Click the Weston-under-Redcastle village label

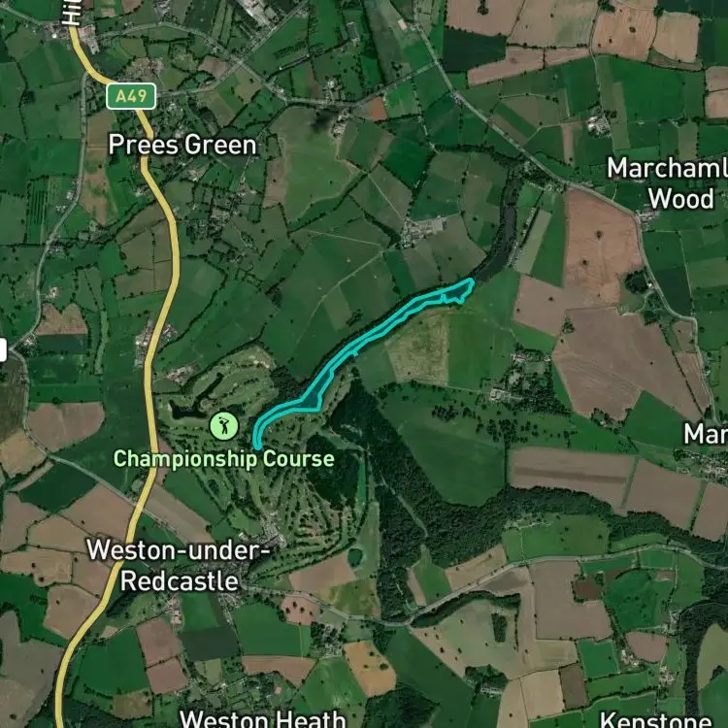pyautogui.click(x=179, y=566)
